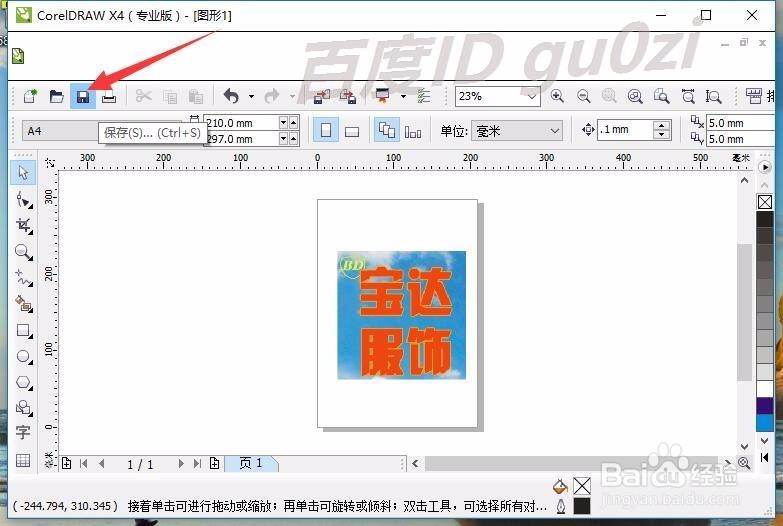Click the page height 297.0 mm field
783x526 pixels.
tap(241, 139)
